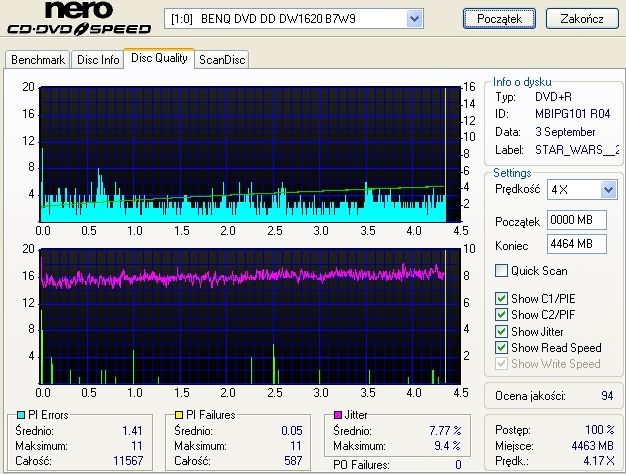Click the Początek 0000 MB field

pos(576,220)
